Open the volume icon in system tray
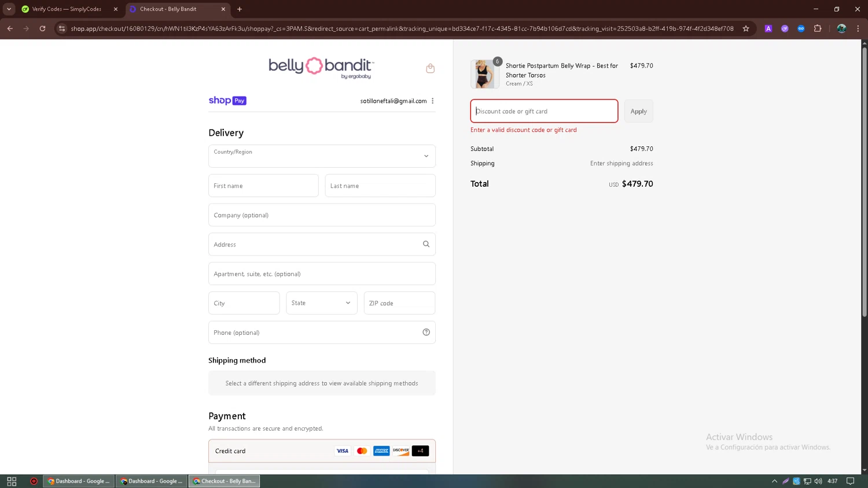868x488 pixels. (x=818, y=481)
